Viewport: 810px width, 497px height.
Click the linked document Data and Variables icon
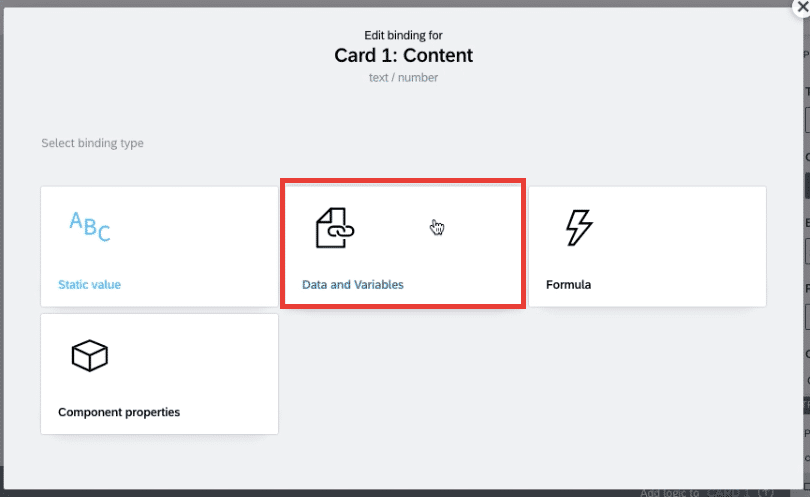pyautogui.click(x=335, y=228)
